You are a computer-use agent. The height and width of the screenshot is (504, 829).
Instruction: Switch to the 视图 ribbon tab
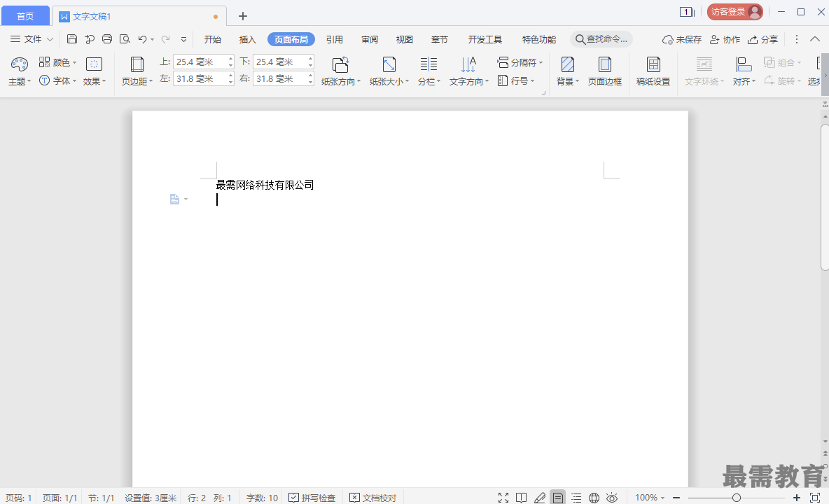(x=405, y=40)
